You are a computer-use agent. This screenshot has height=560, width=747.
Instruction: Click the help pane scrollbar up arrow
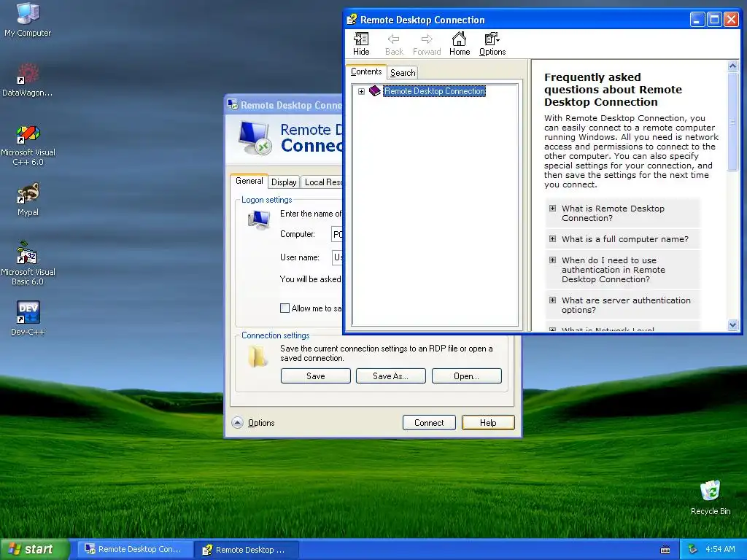pos(732,66)
